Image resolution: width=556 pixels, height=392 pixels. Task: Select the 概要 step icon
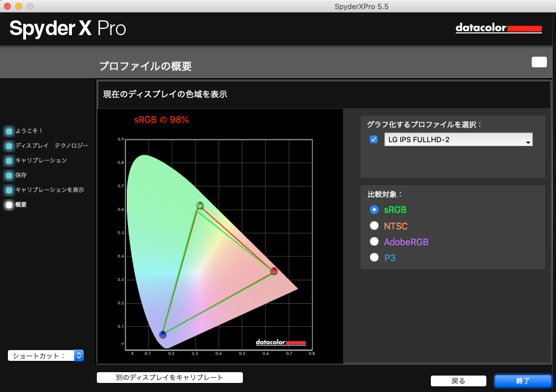coord(9,204)
